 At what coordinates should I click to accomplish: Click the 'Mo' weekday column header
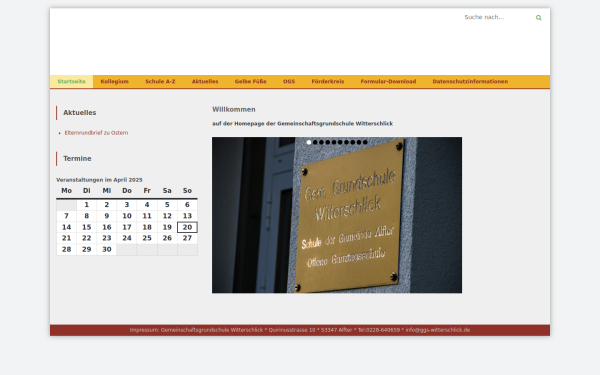click(67, 191)
